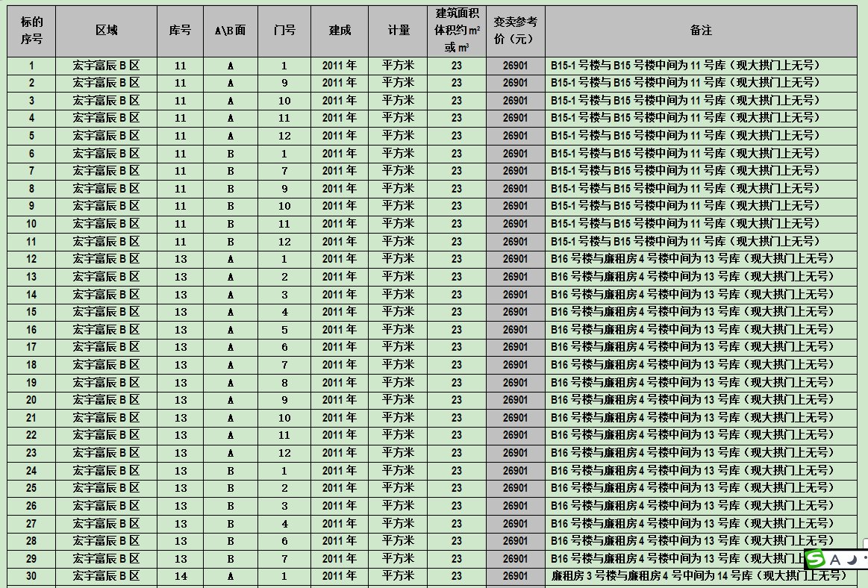Select the 区域 column header

pos(105,30)
